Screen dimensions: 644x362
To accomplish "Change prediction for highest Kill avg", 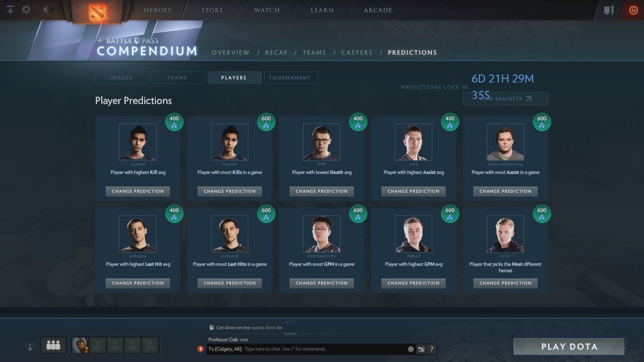I will click(138, 192).
